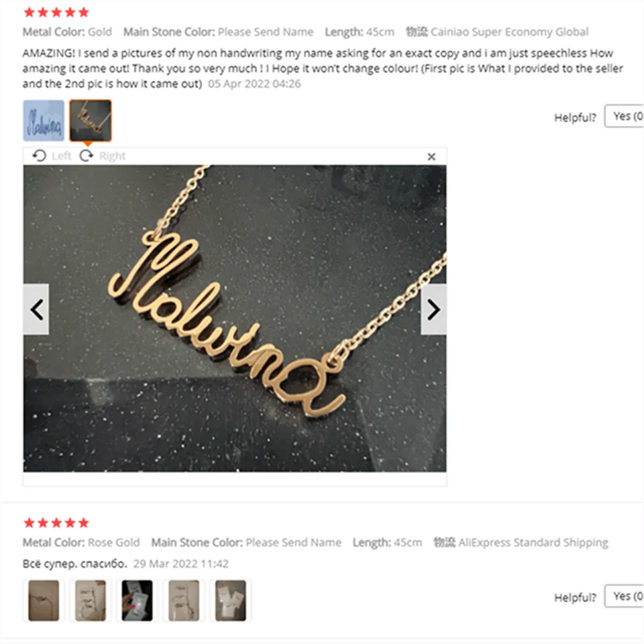Viewport: 644px width, 644px height.
Task: Click the Cainiao Super Economy Global shipping icon
Action: [x=417, y=32]
